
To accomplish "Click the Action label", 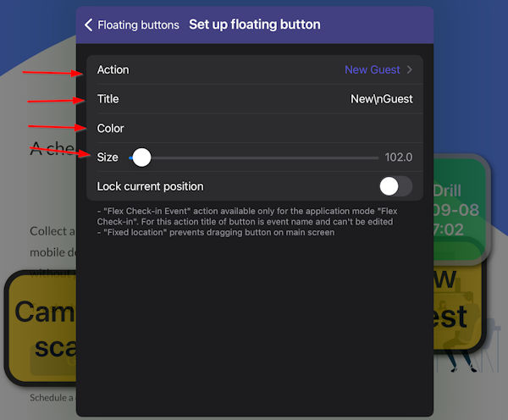I will [x=113, y=69].
